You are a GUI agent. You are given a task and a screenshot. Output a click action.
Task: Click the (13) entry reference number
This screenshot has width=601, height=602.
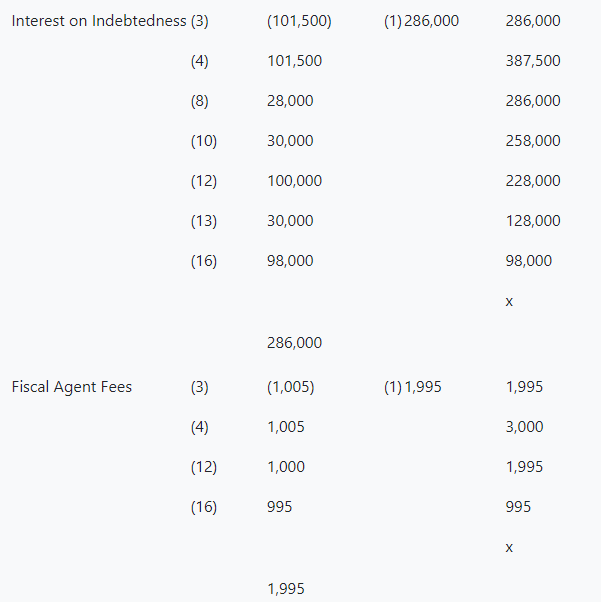pyautogui.click(x=203, y=221)
